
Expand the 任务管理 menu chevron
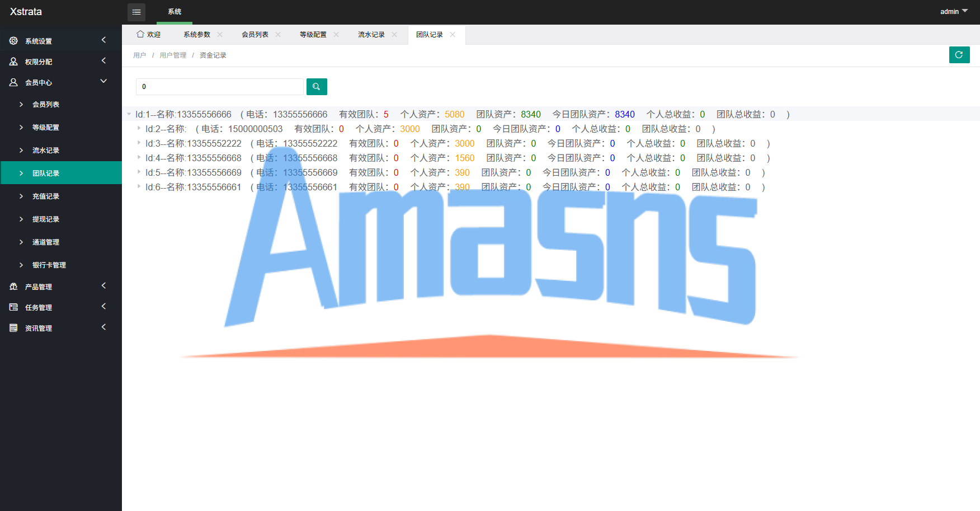coord(103,306)
